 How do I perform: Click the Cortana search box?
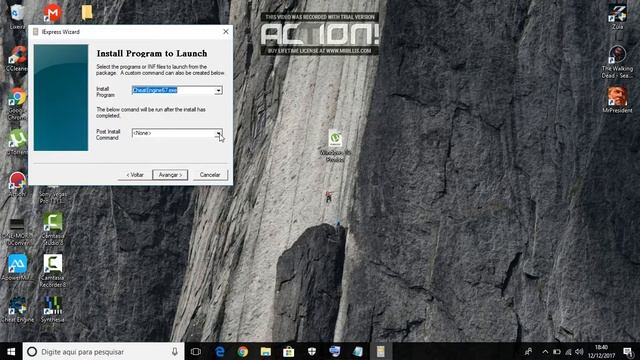(104, 351)
